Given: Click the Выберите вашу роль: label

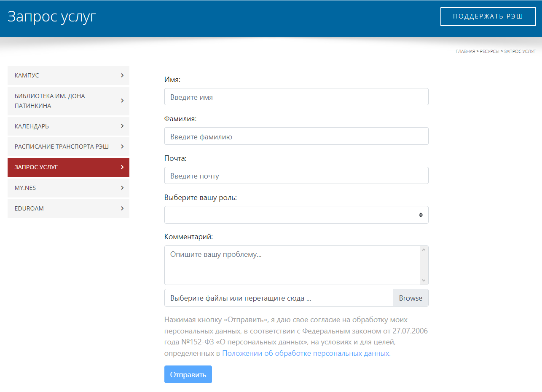Looking at the screenshot, I should pos(201,197).
